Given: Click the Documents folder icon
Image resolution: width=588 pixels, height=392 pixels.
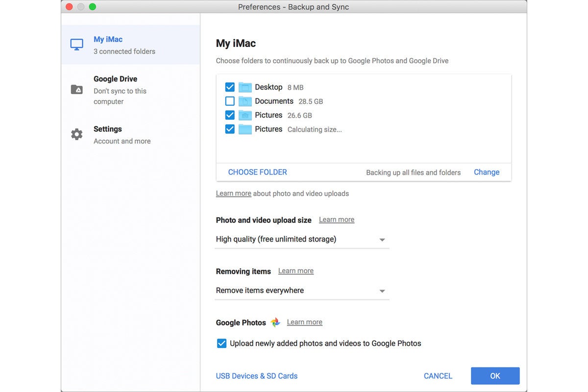Looking at the screenshot, I should (x=245, y=101).
